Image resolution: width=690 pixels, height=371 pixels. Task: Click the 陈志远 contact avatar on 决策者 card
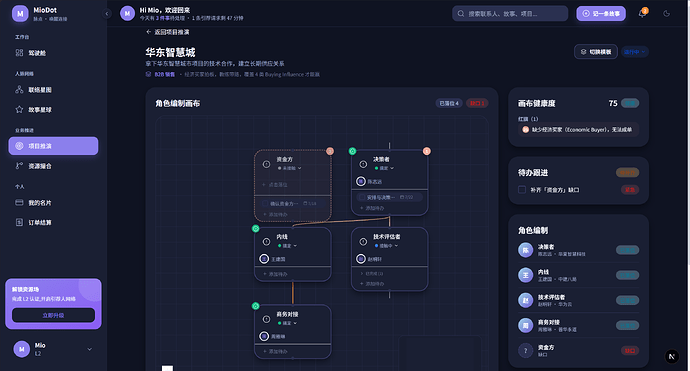coord(361,181)
